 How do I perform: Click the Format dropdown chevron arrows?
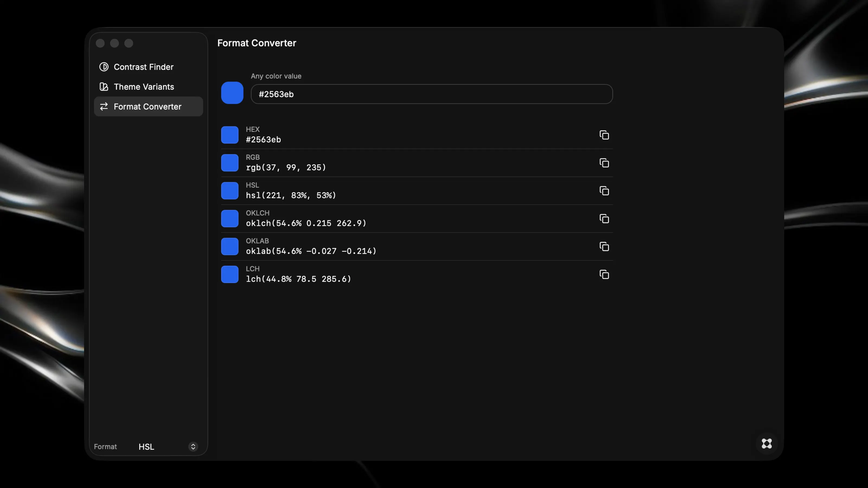[x=193, y=447]
